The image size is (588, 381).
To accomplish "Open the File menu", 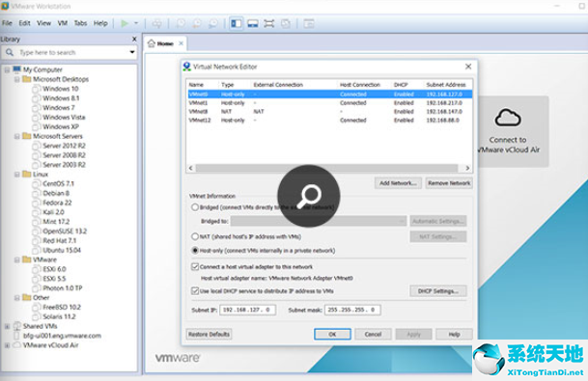I will click(x=7, y=23).
